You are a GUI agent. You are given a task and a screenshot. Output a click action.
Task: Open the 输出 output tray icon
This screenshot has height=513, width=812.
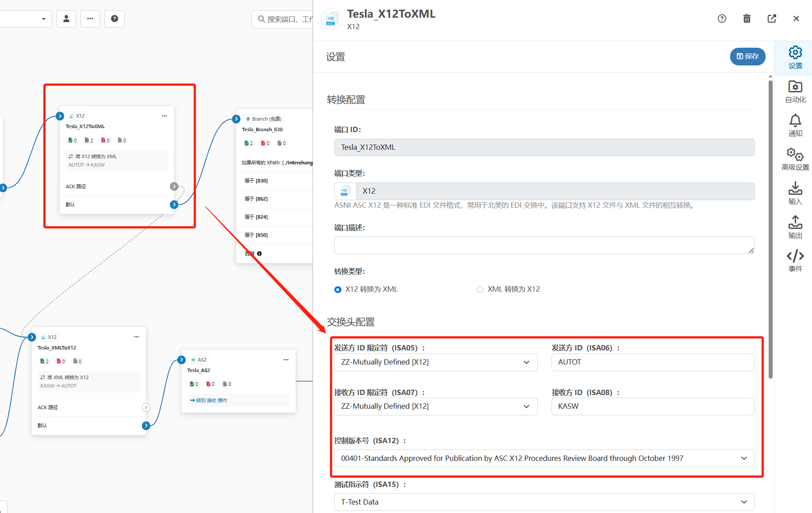click(795, 227)
